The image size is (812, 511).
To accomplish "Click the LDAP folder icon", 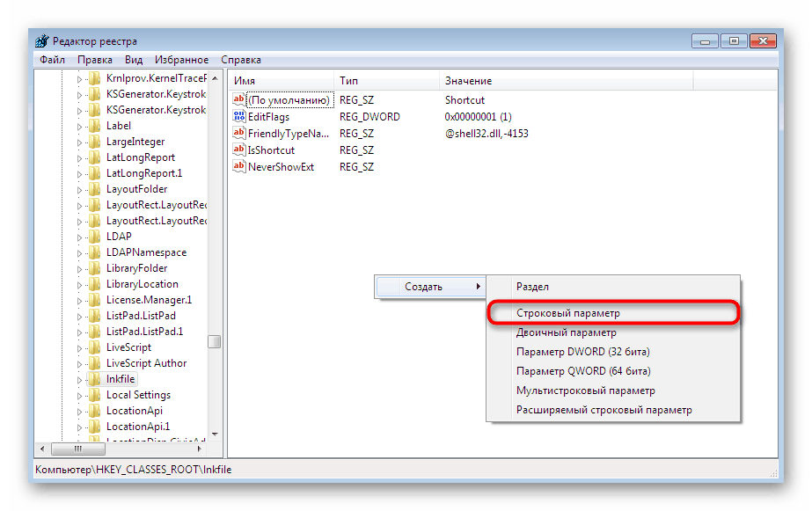I will pos(94,236).
